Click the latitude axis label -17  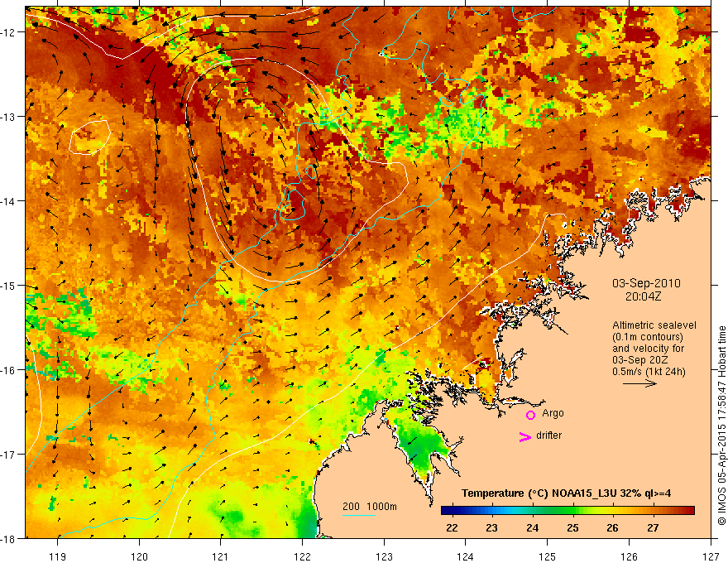pyautogui.click(x=8, y=455)
